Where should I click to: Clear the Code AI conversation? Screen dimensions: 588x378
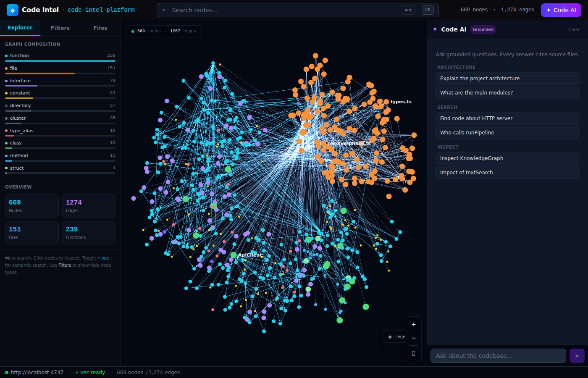tap(574, 29)
